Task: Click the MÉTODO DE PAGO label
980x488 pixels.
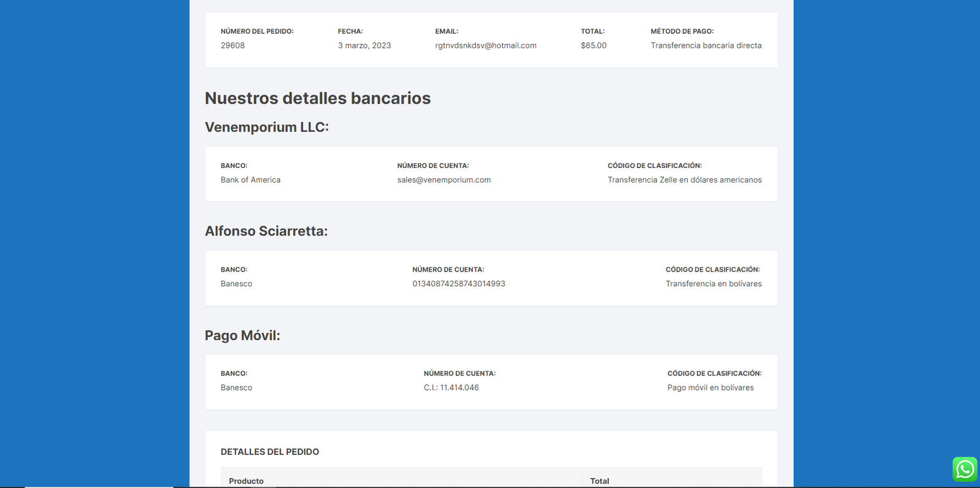Action: pyautogui.click(x=682, y=31)
